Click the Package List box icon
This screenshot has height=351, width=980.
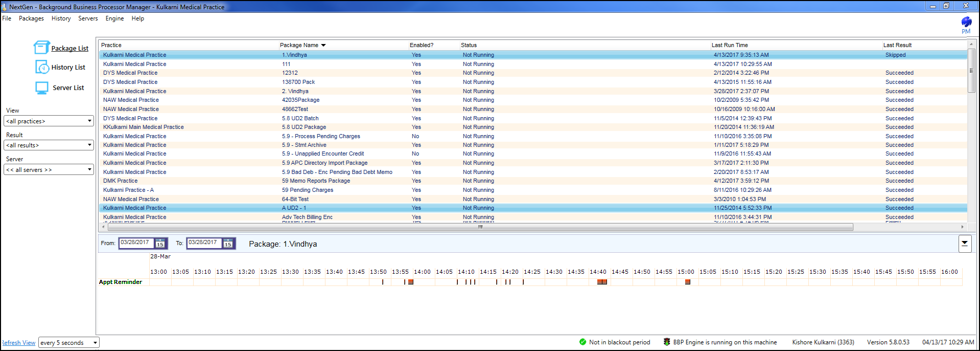tap(41, 48)
